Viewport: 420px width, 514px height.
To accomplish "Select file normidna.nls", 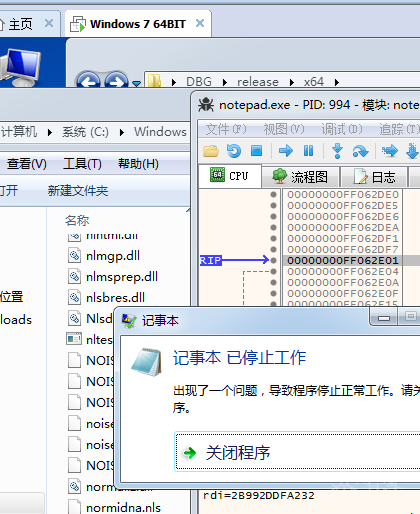I will click(123, 508).
